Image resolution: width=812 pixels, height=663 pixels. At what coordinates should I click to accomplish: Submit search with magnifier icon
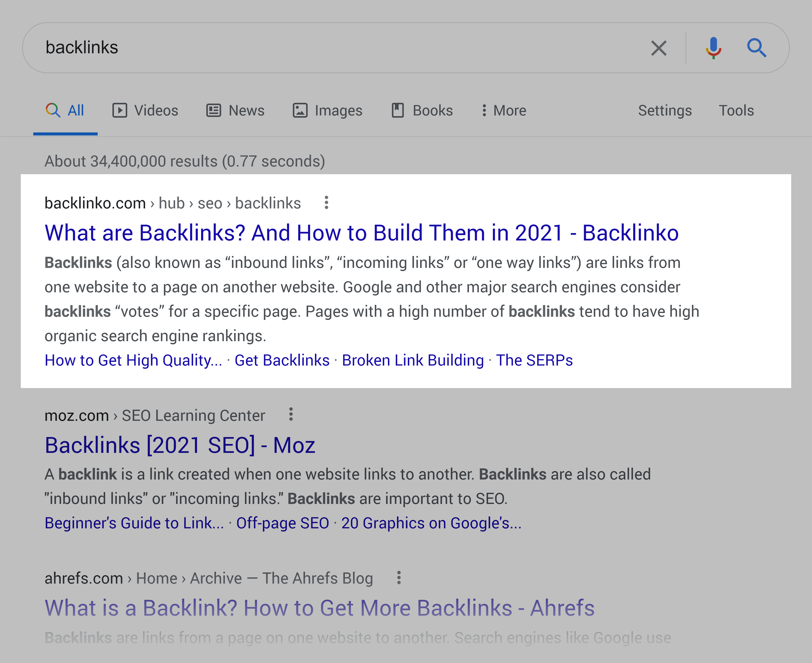[757, 48]
